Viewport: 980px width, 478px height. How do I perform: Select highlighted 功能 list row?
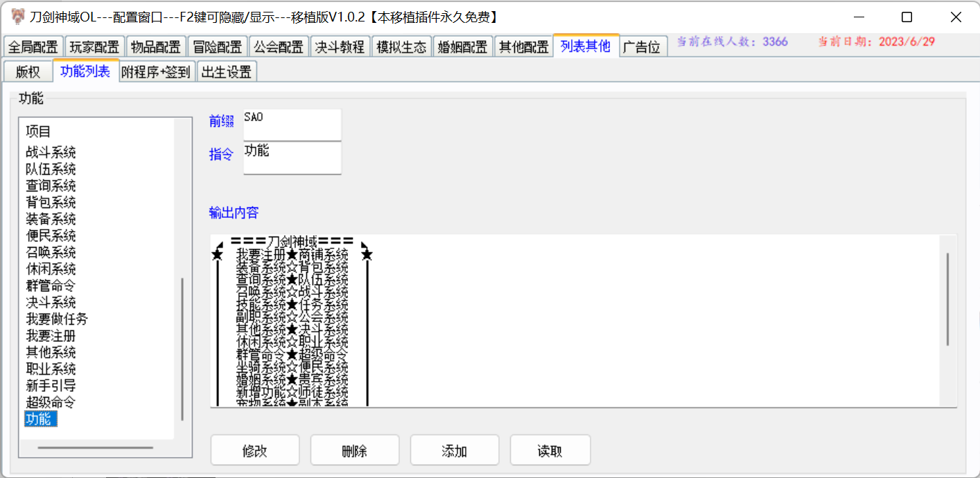[41, 419]
